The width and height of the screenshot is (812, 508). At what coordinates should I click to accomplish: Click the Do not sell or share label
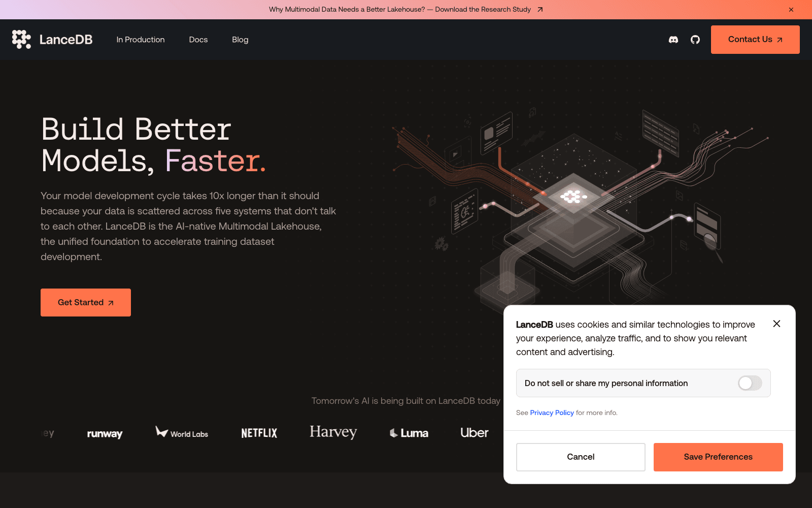[x=606, y=383]
